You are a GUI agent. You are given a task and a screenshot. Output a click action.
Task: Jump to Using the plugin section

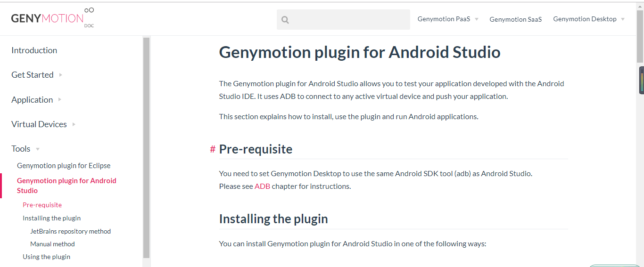click(x=46, y=257)
